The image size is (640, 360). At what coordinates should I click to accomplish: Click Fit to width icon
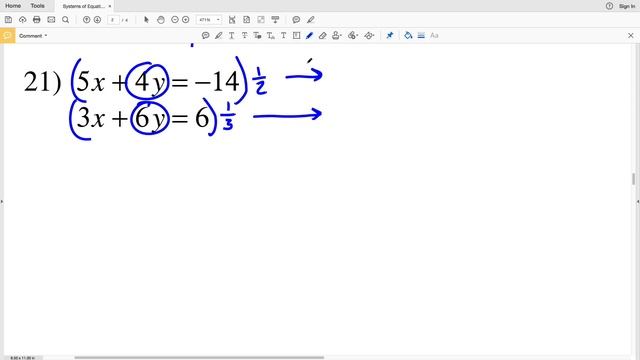(232, 20)
